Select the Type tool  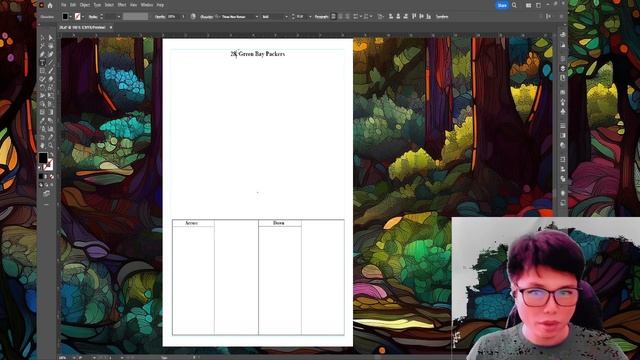[x=42, y=62]
